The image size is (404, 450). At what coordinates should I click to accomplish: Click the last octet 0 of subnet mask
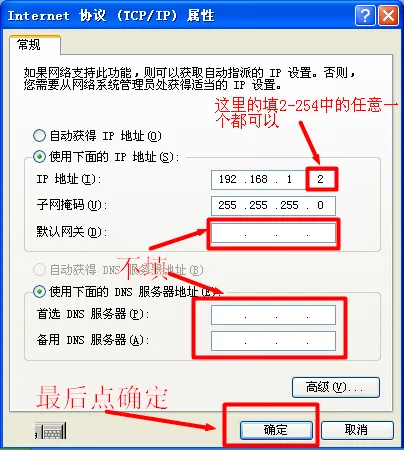[320, 205]
